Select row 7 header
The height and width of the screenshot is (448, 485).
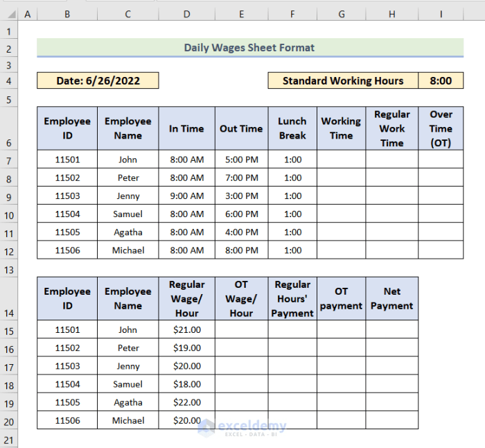click(9, 160)
